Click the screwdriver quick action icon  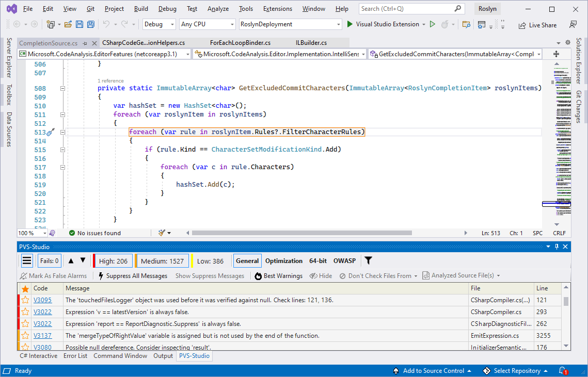coord(51,132)
